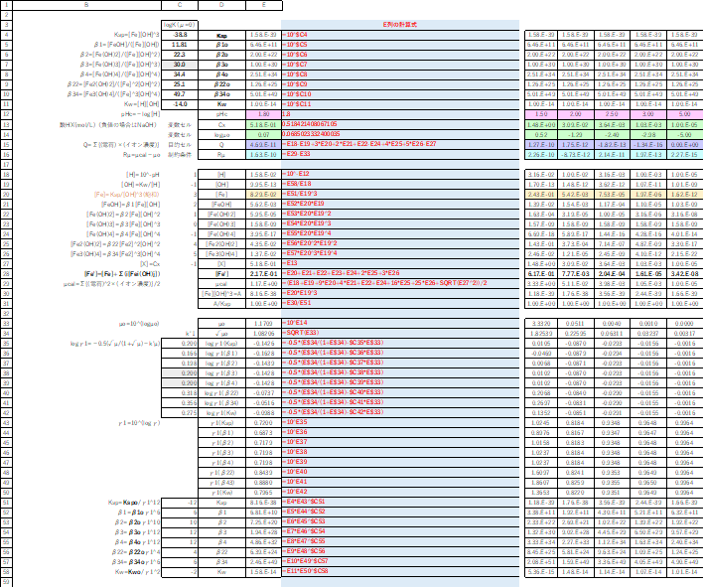The height and width of the screenshot is (588, 704).
Task: Click the [X]=Cx label
Action: point(150,263)
